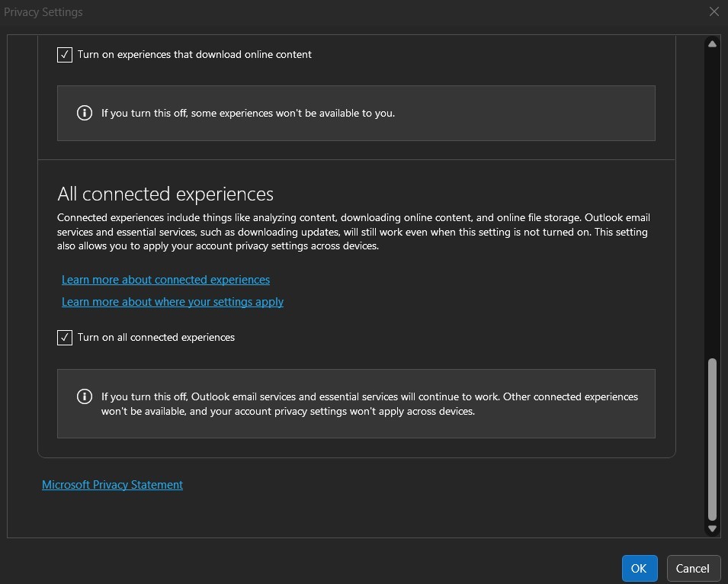Click the info icon beside "some experiences won't be available"
Image resolution: width=728 pixels, height=584 pixels.
click(x=85, y=113)
